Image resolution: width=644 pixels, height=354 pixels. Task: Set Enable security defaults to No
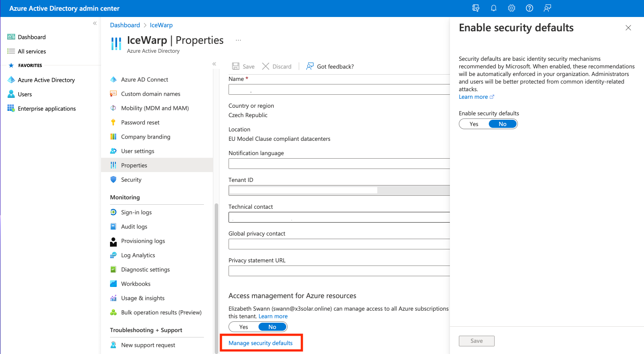pyautogui.click(x=503, y=124)
